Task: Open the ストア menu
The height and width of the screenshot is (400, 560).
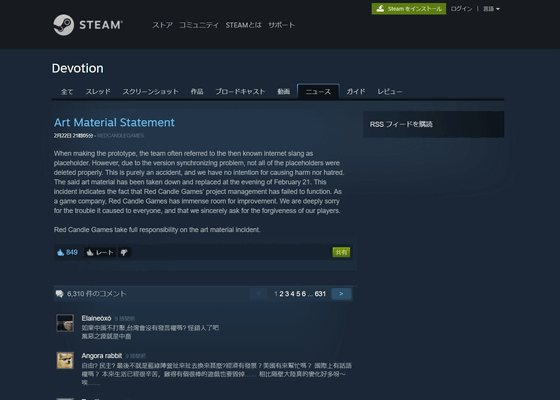Action: [x=162, y=25]
